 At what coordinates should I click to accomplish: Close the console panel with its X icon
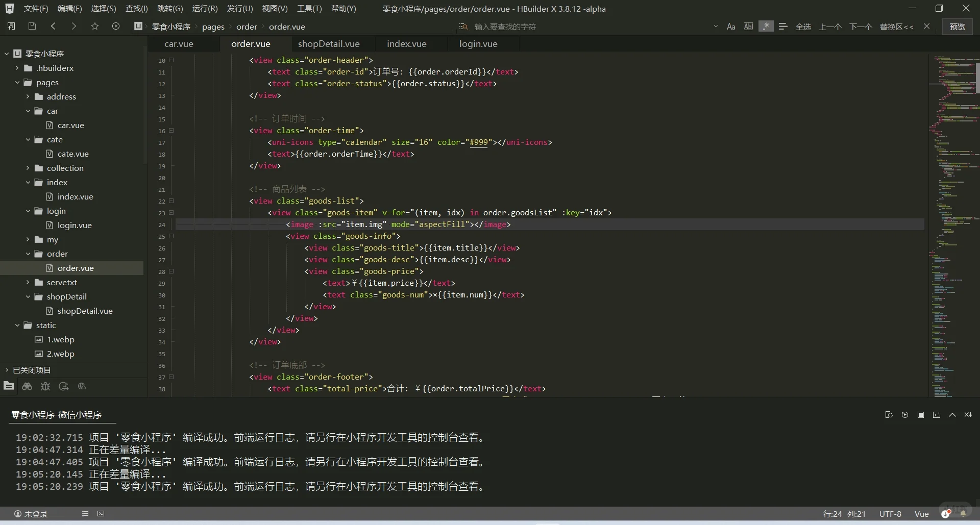(x=968, y=415)
